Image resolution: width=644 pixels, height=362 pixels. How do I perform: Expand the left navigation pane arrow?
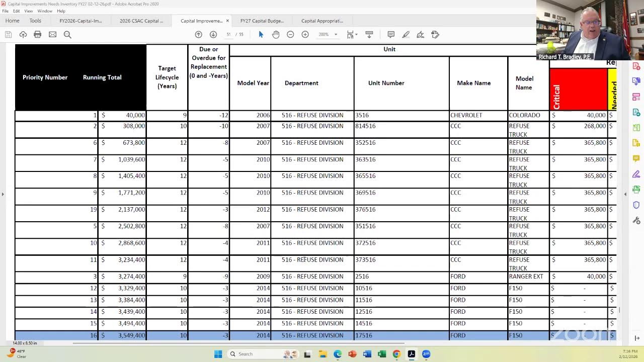(x=3, y=194)
